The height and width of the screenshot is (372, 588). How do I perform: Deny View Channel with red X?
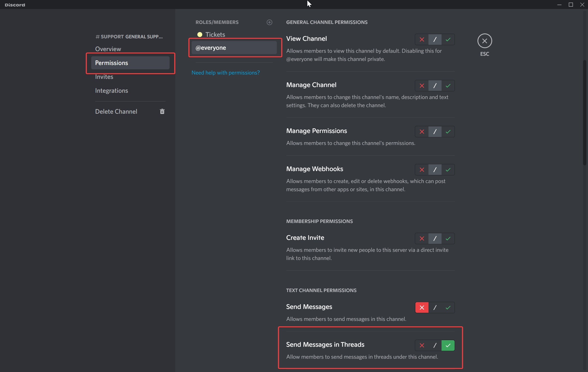(422, 39)
